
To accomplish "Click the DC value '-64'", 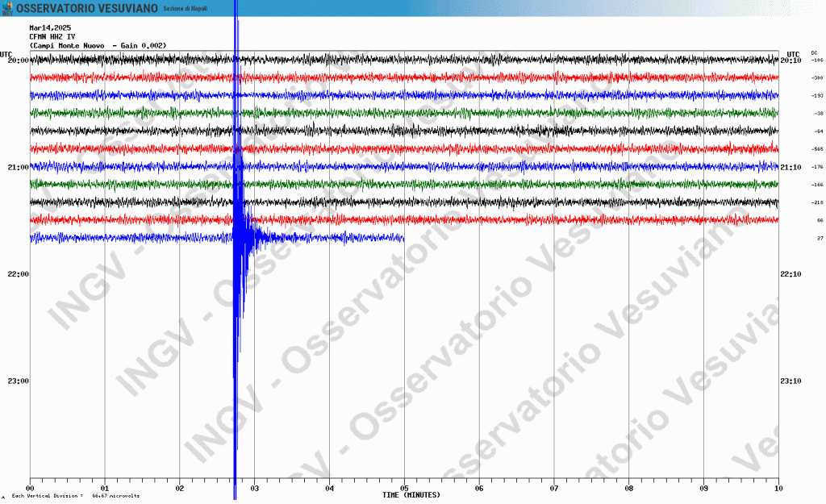I will 819,131.
